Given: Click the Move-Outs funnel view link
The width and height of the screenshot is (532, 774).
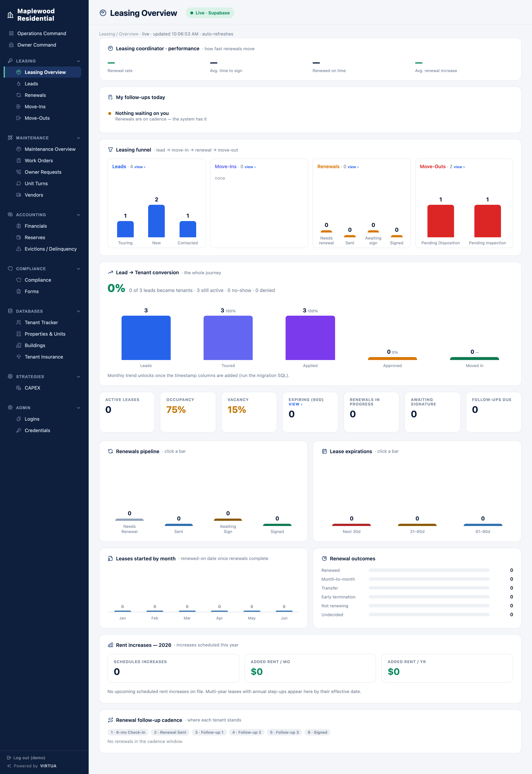Looking at the screenshot, I should [x=459, y=167].
